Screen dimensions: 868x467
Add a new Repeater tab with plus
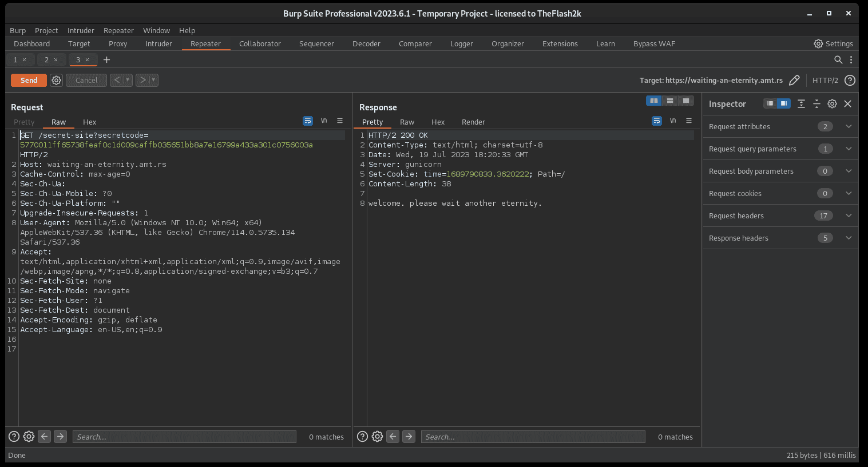[x=106, y=59]
